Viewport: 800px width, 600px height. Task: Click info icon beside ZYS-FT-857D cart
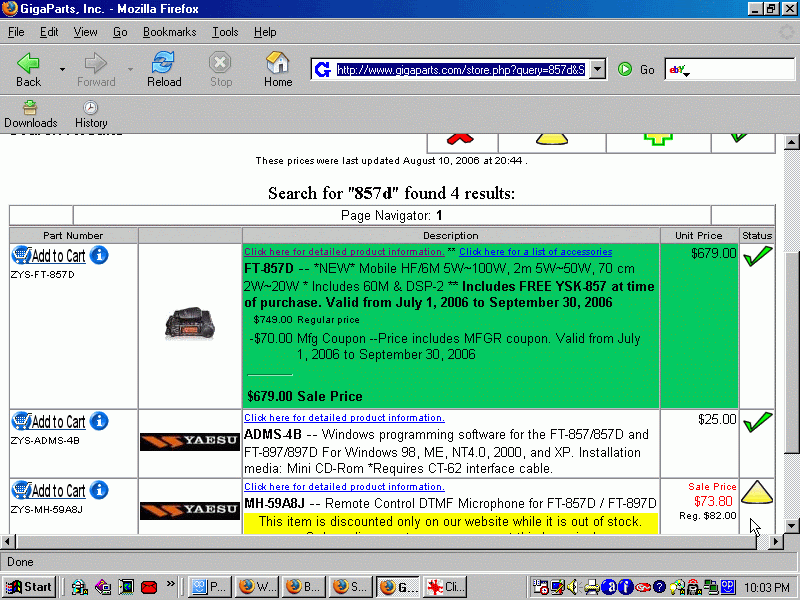pyautogui.click(x=99, y=255)
